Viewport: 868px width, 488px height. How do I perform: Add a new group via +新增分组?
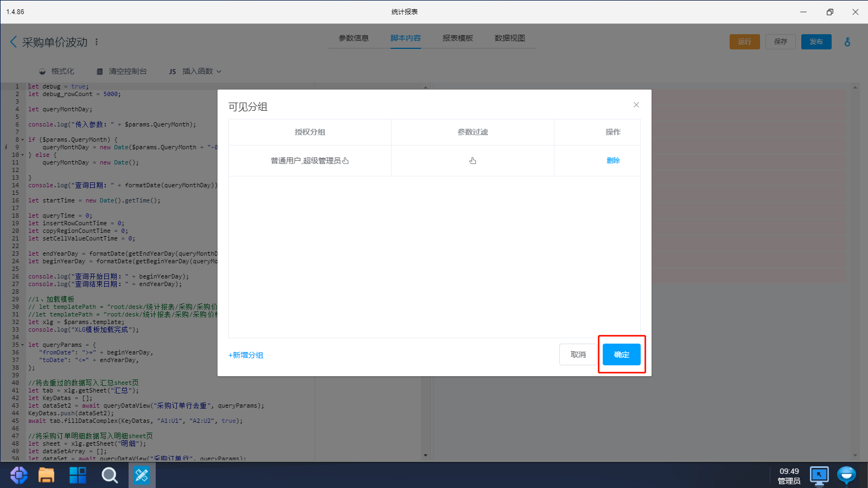point(246,355)
